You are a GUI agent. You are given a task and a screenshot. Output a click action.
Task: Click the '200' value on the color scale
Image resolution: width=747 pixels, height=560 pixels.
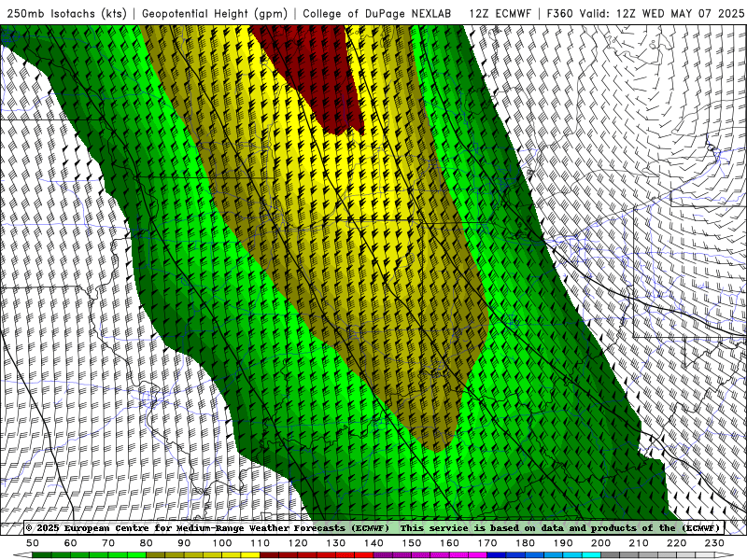[x=600, y=543]
